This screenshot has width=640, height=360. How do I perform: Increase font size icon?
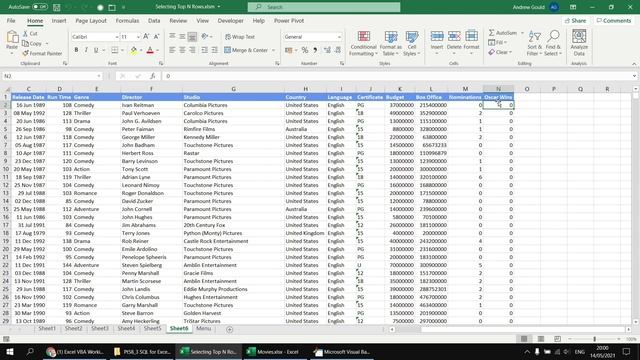146,37
